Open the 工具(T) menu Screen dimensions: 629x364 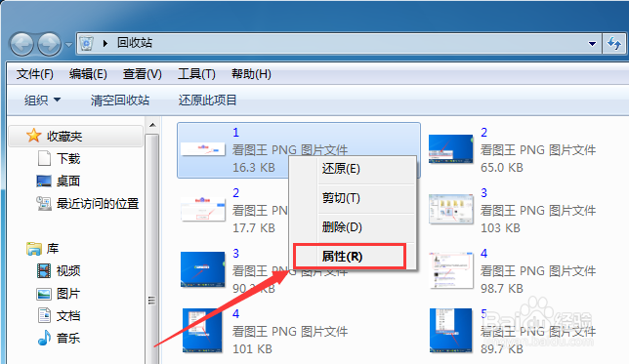196,74
